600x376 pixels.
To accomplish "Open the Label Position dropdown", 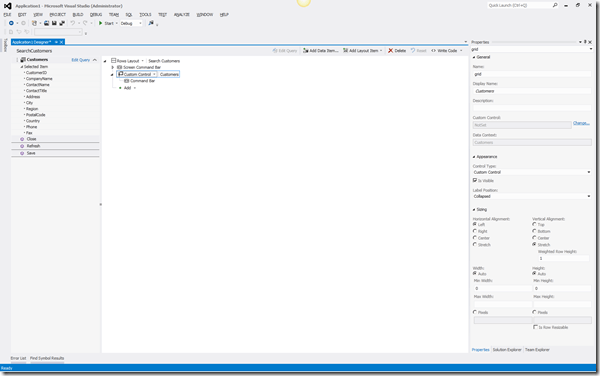I will [x=532, y=196].
